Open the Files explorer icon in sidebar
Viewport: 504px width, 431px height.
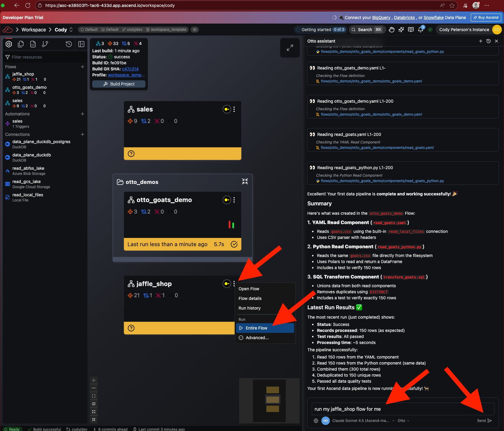pos(21,44)
